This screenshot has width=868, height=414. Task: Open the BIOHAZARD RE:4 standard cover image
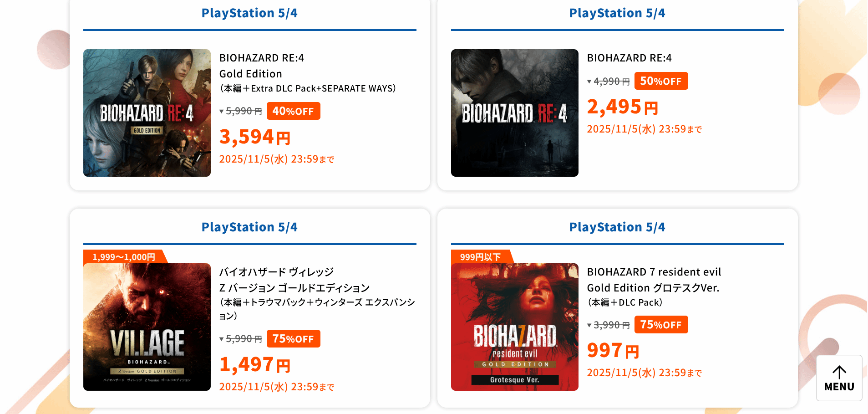[x=514, y=113]
